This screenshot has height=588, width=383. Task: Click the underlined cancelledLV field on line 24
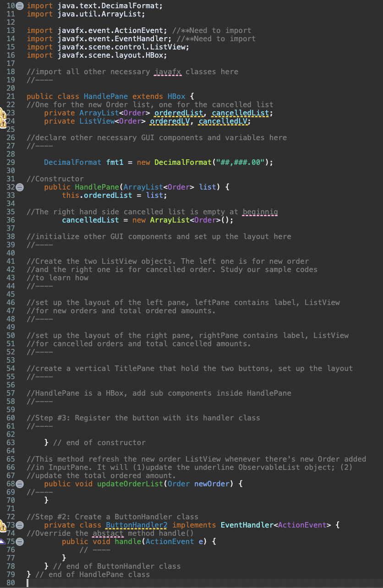pos(223,121)
